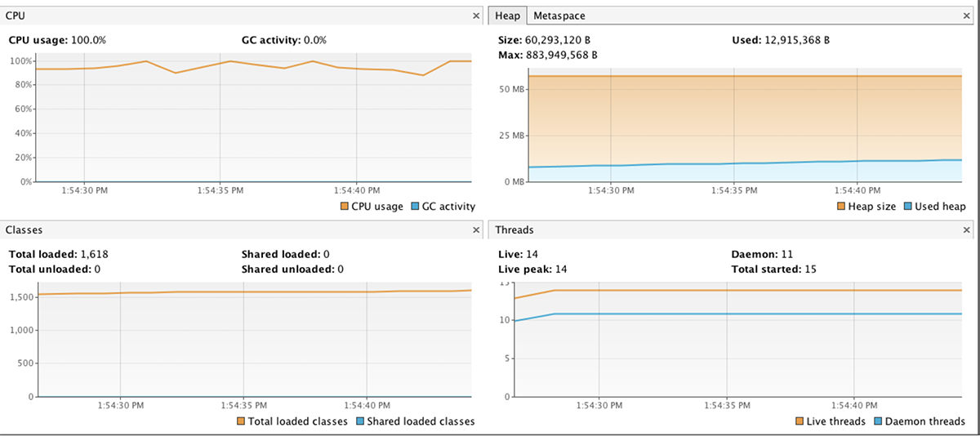
Task: Close the Heap and Metaspace panel
Action: click(x=966, y=16)
